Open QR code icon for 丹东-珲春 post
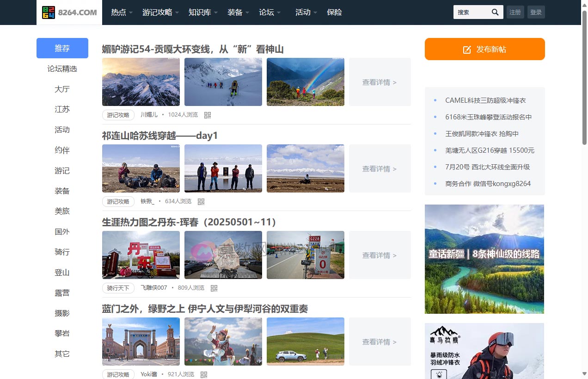The width and height of the screenshot is (588, 379). (214, 288)
